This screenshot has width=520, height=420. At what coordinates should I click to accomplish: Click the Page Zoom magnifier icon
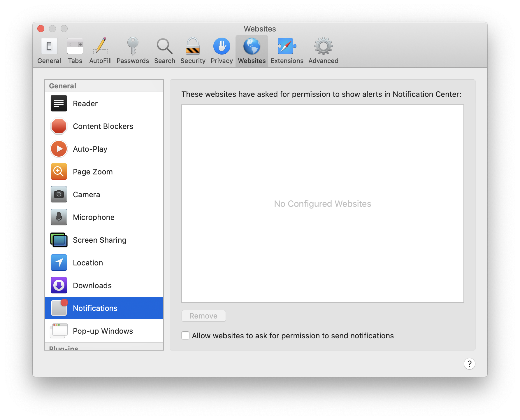[59, 171]
